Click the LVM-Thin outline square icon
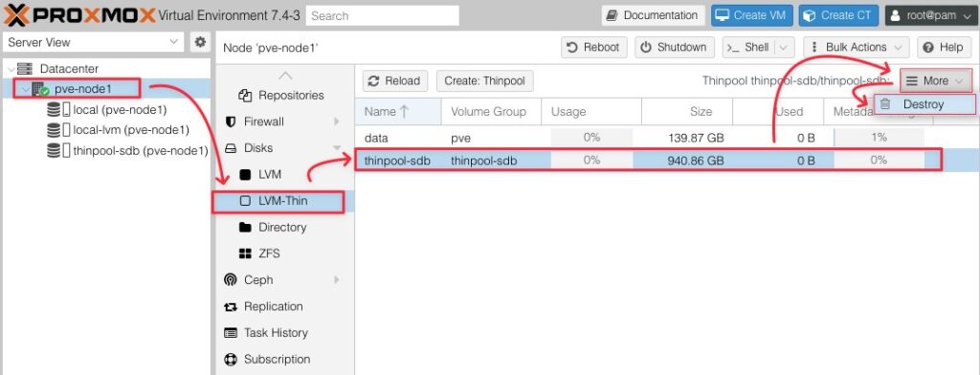The height and width of the screenshot is (375, 980). tap(246, 201)
